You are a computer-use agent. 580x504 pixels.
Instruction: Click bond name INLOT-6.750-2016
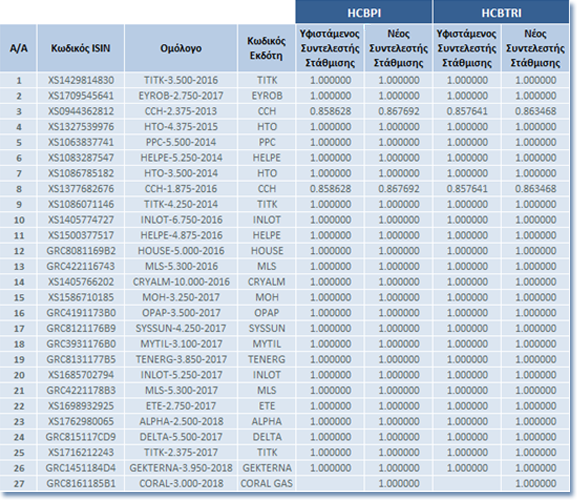click(x=181, y=220)
